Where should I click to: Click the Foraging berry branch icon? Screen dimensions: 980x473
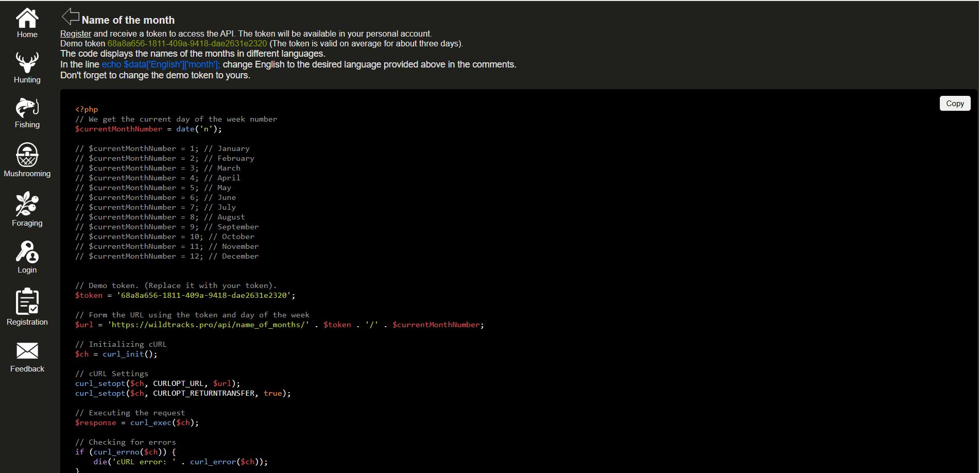coord(27,204)
